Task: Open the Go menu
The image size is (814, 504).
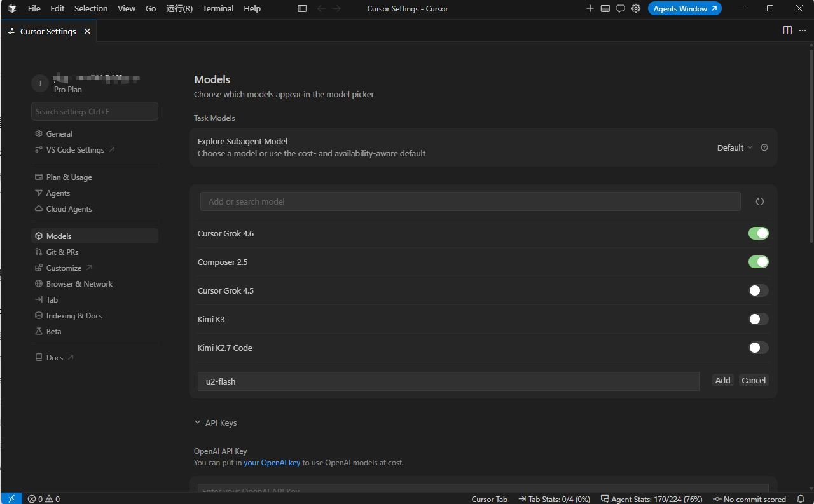Action: [x=151, y=9]
